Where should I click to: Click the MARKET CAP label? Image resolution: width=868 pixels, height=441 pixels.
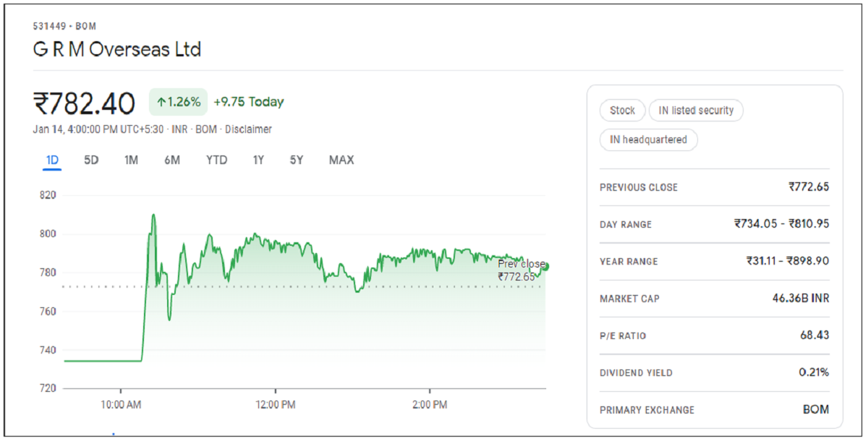point(629,299)
